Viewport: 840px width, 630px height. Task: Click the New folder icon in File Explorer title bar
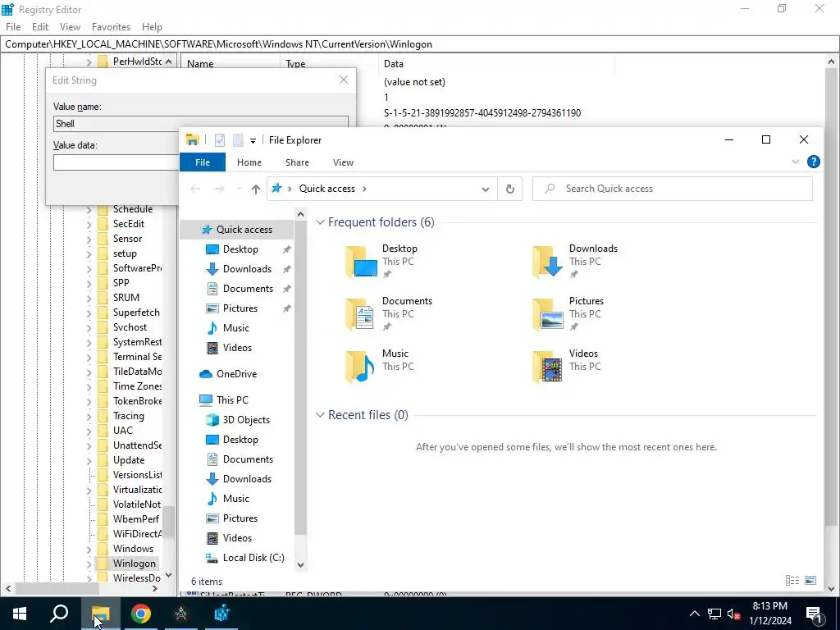[x=238, y=140]
